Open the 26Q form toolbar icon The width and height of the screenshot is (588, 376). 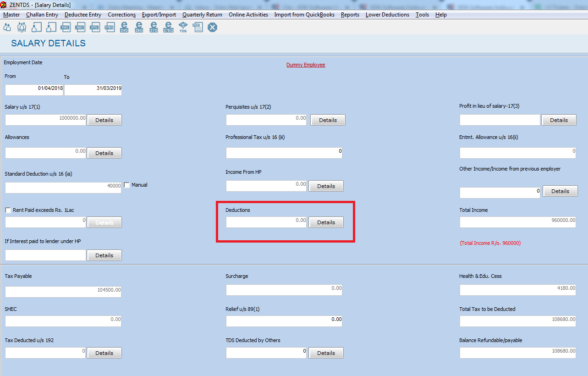pyautogui.click(x=80, y=28)
